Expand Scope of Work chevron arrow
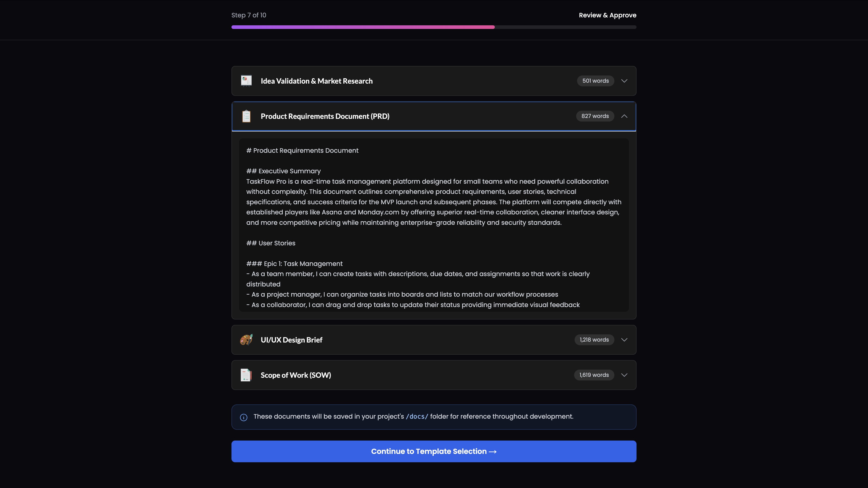 click(624, 375)
